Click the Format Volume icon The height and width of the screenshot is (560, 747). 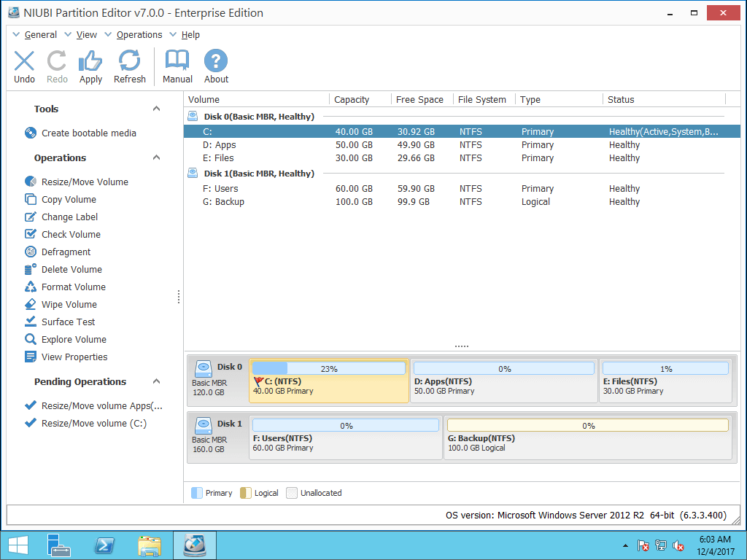pos(31,287)
